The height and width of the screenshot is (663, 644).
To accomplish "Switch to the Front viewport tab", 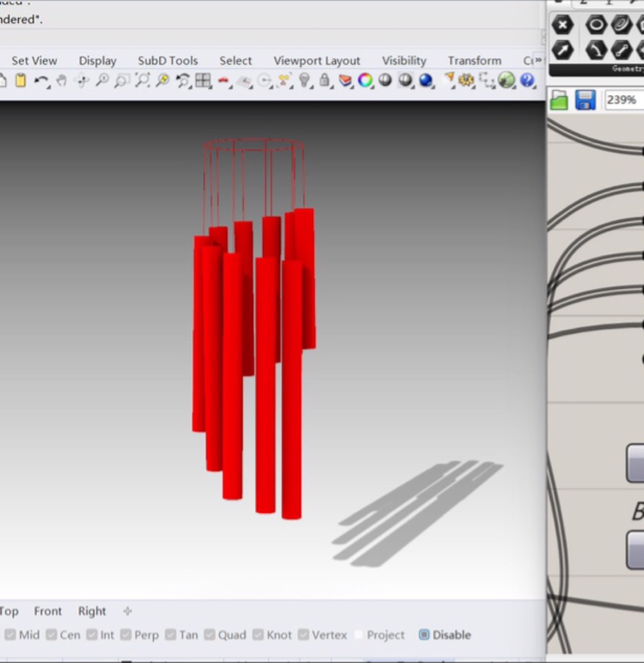I will tap(48, 611).
